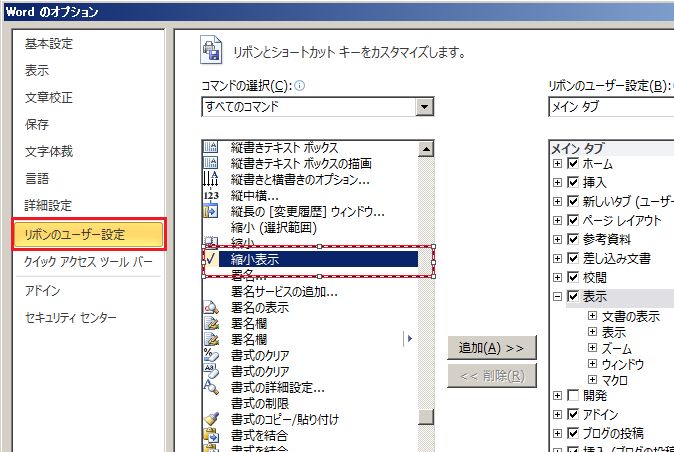Open 基本設定 in the left sidebar
Viewport: 674px width, 452px height.
point(49,43)
